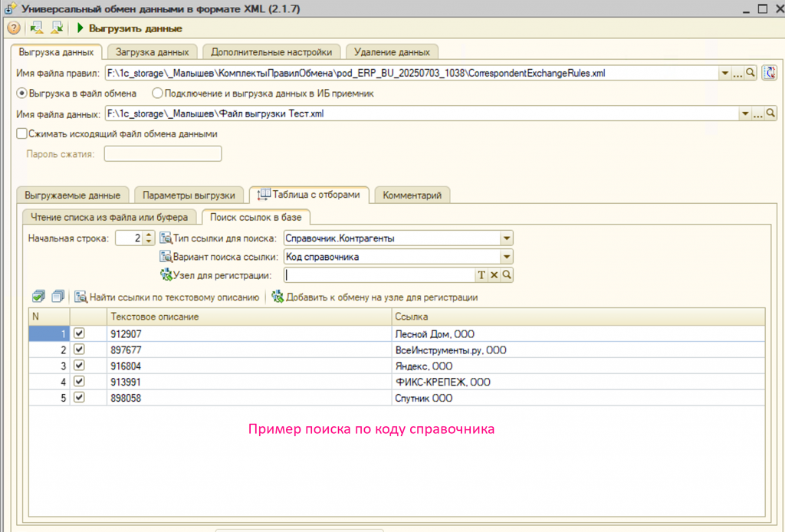Click Найти ссылки по текстовому описанию
Viewport: 785px width, 532px height.
[167, 297]
